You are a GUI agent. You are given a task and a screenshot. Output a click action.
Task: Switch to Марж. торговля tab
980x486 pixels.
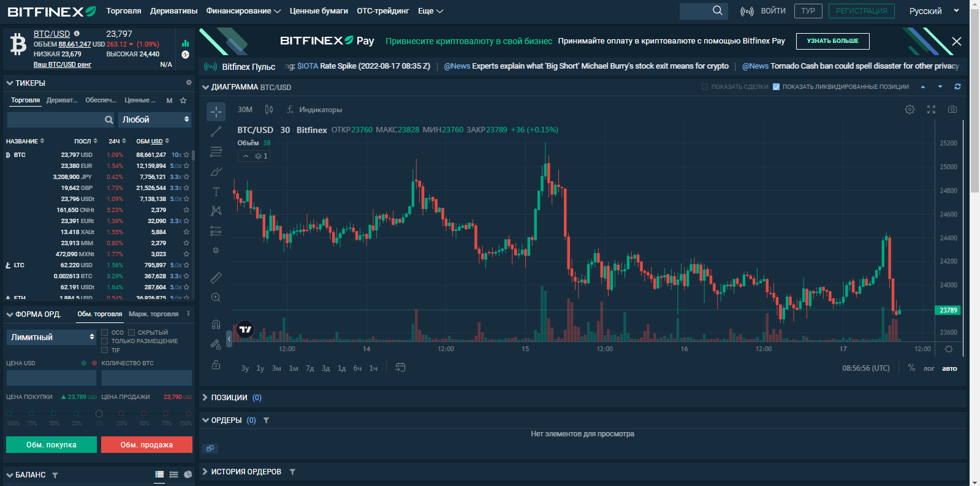153,314
